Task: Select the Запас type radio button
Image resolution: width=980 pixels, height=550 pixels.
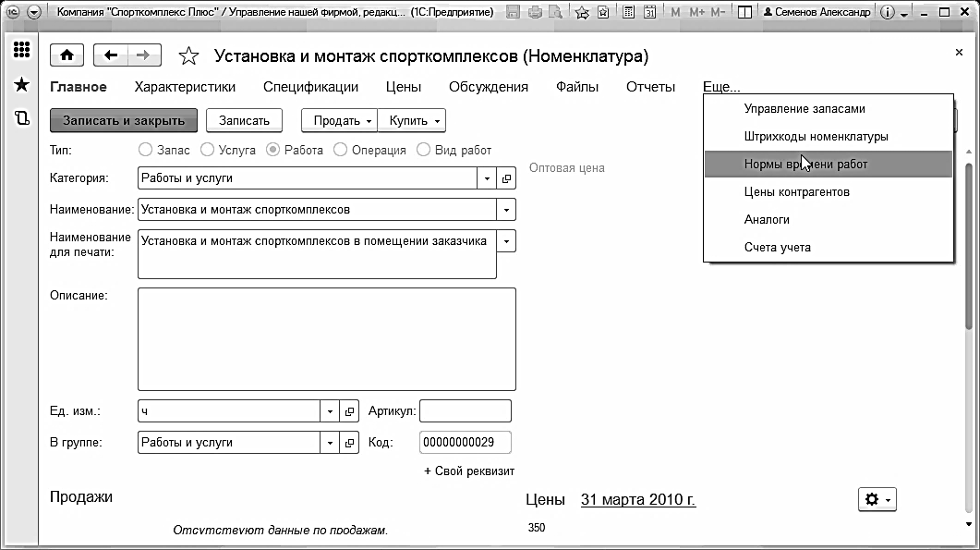Action: 146,150
